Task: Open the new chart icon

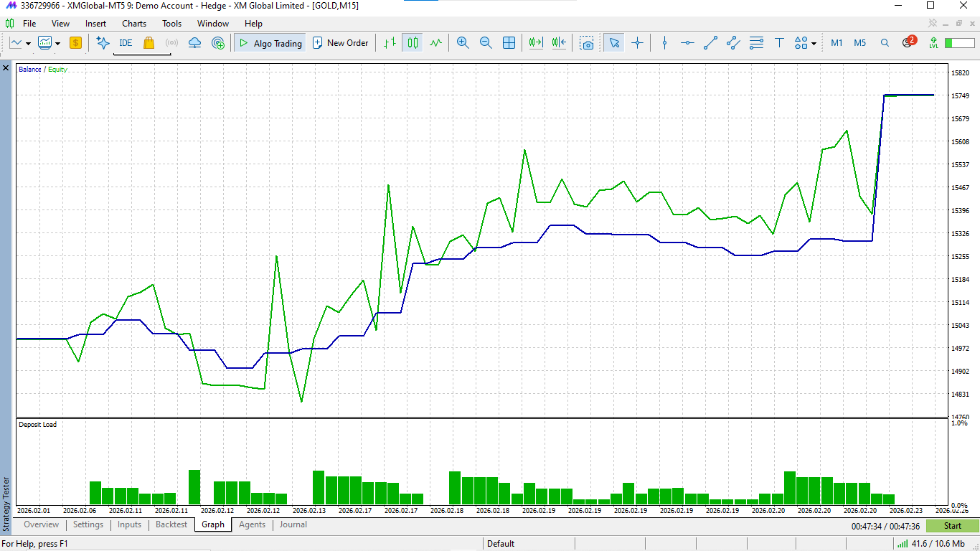Action: pyautogui.click(x=16, y=43)
